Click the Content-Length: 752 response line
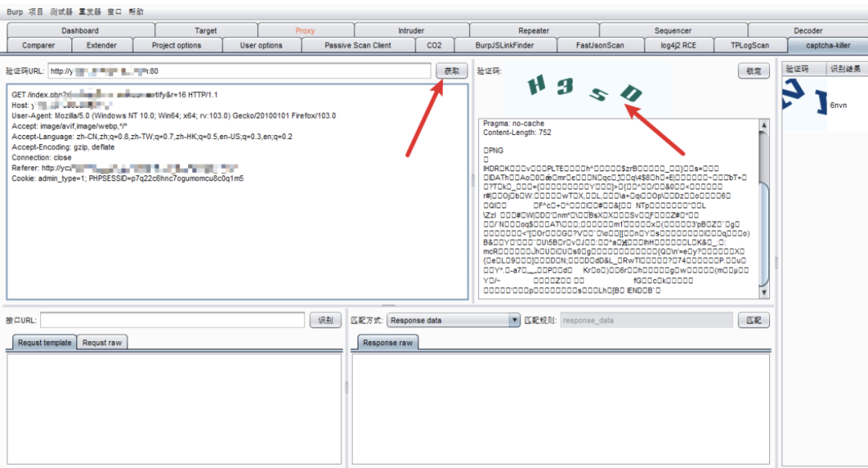 click(517, 133)
